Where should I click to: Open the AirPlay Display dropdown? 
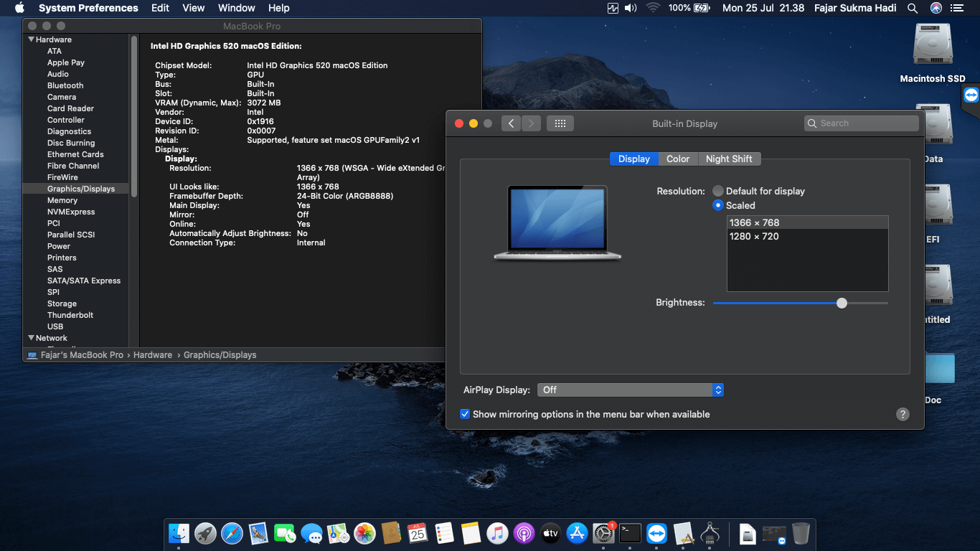tap(630, 390)
